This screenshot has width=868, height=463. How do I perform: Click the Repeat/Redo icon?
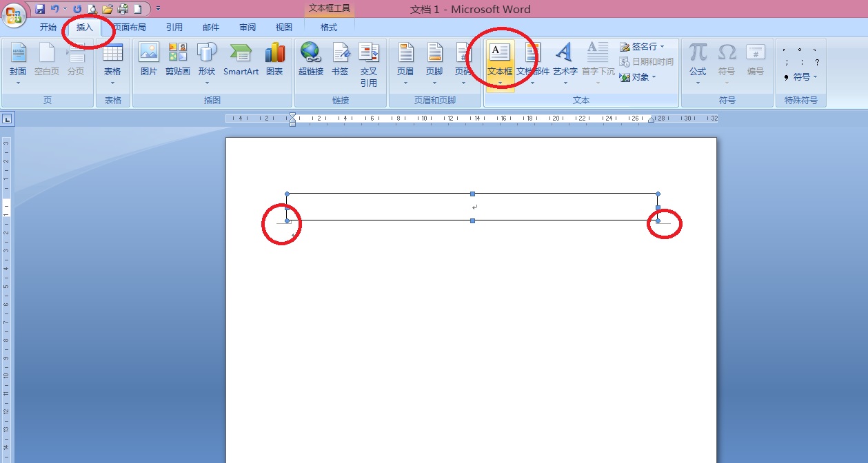click(x=77, y=9)
